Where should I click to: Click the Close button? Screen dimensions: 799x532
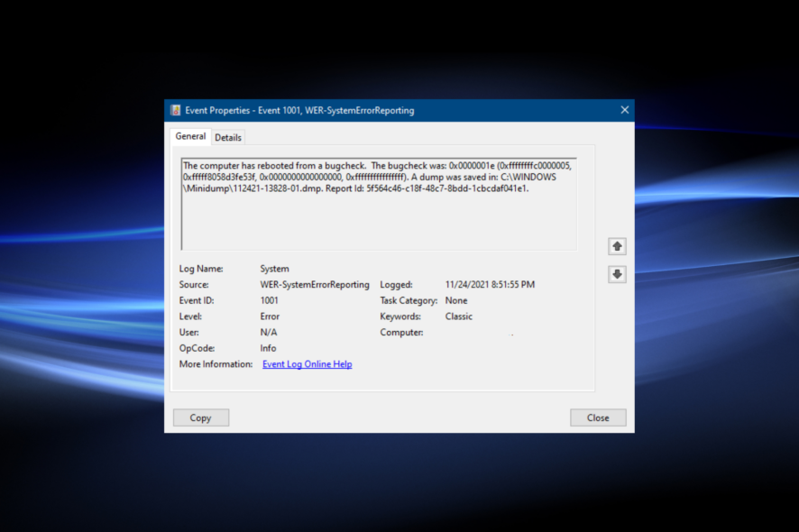coord(598,417)
